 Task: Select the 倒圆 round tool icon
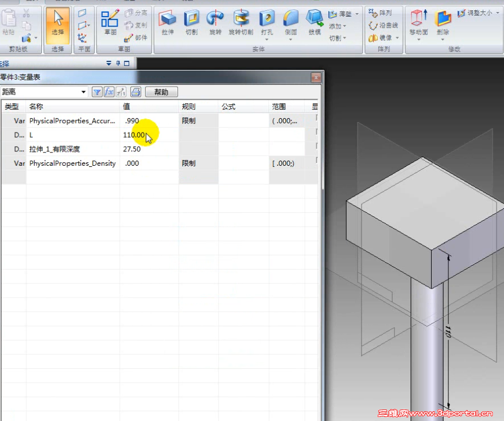tap(290, 18)
